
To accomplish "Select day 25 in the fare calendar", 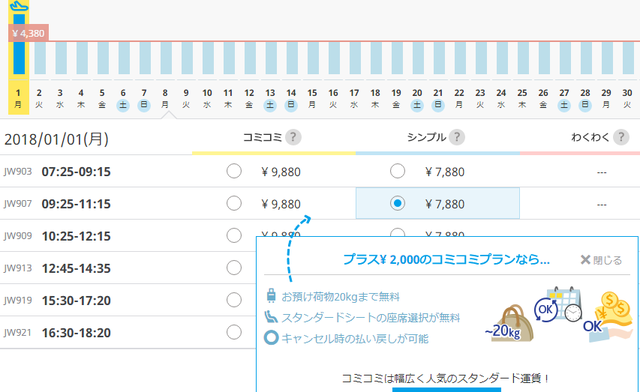I will point(522,98).
